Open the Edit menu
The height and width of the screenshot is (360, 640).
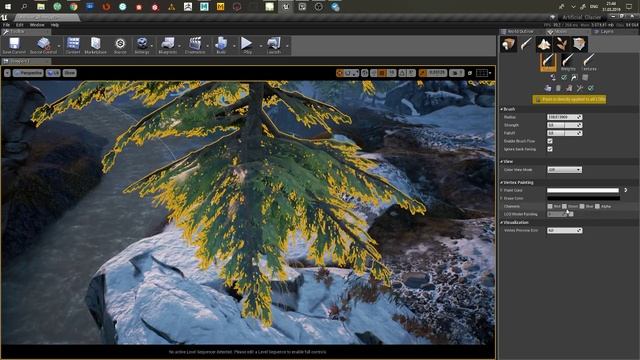tap(20, 25)
